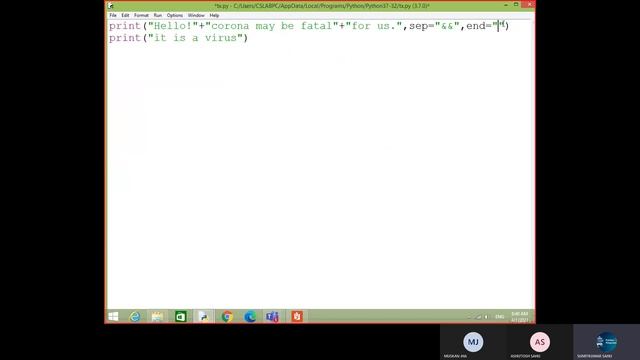
Task: Open the Edit menu
Action: click(x=125, y=16)
